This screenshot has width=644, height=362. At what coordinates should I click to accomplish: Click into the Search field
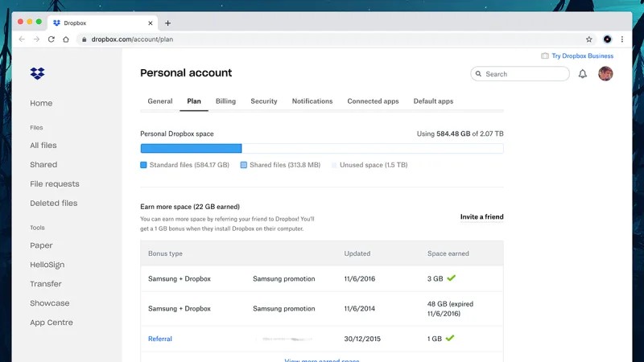(x=520, y=74)
